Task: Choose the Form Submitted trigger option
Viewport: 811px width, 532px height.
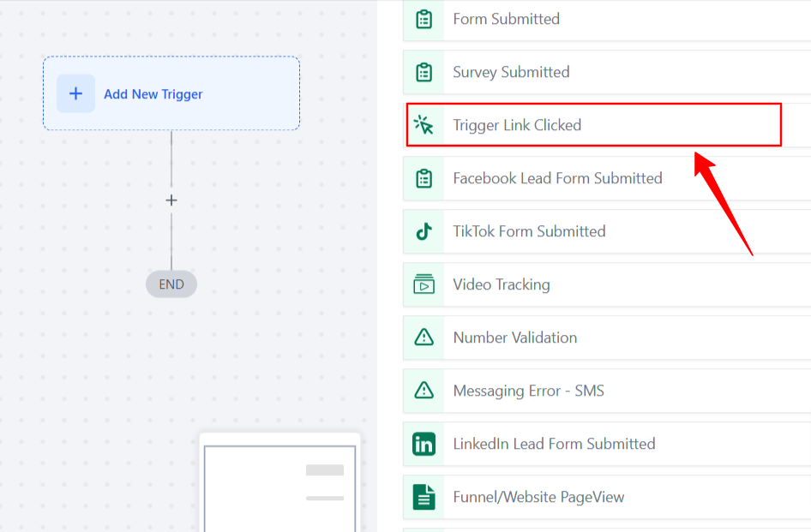Action: (x=607, y=20)
